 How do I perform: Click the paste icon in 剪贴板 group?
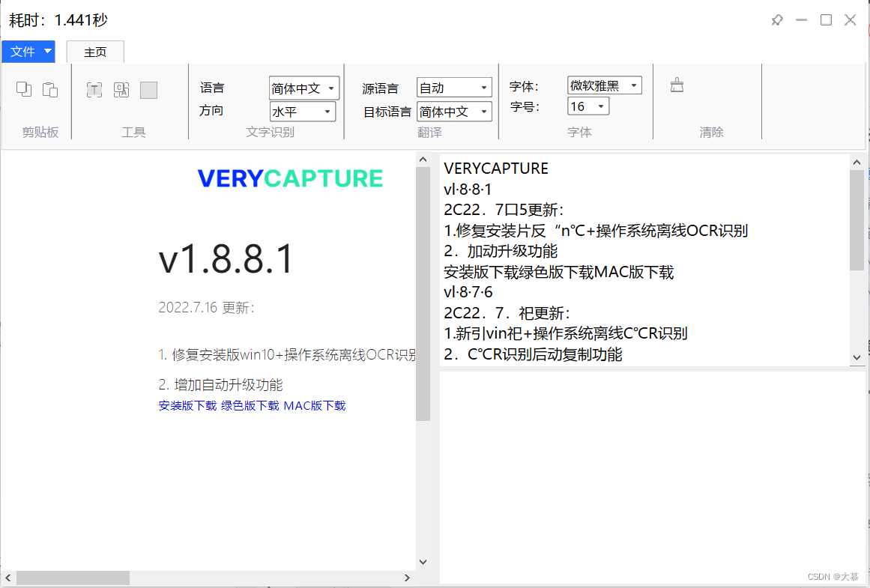point(50,88)
